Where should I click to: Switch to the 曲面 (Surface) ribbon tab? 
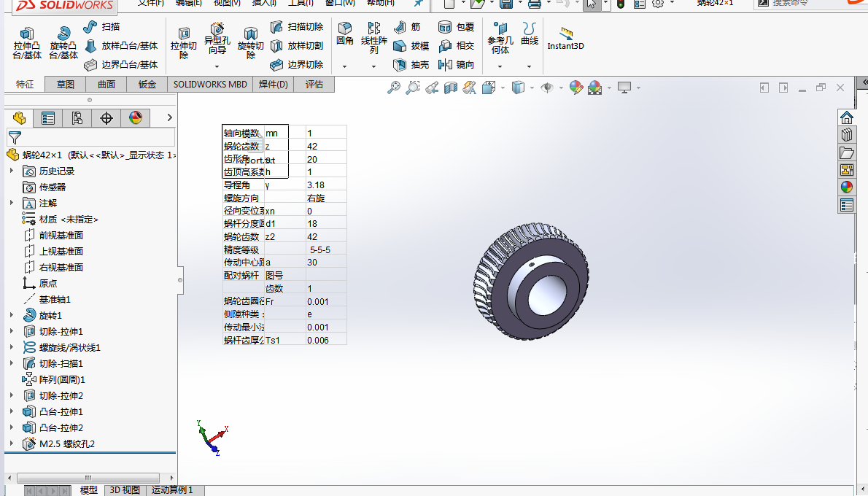(106, 84)
